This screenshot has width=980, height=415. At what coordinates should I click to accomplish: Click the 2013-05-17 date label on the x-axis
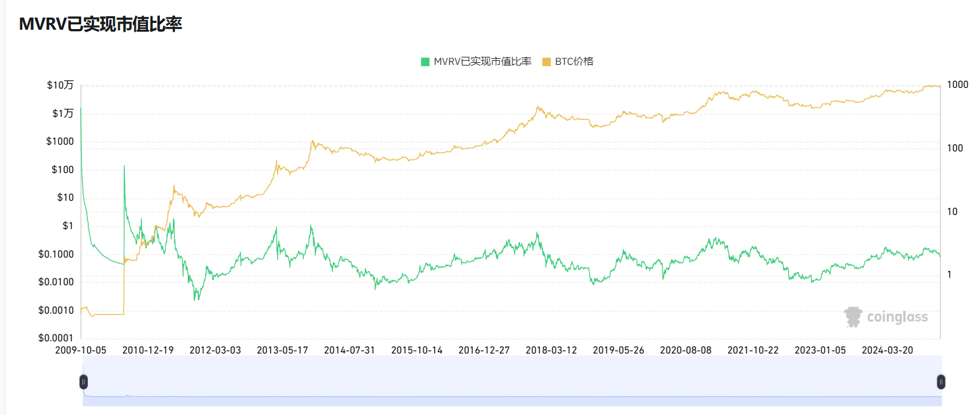[282, 350]
